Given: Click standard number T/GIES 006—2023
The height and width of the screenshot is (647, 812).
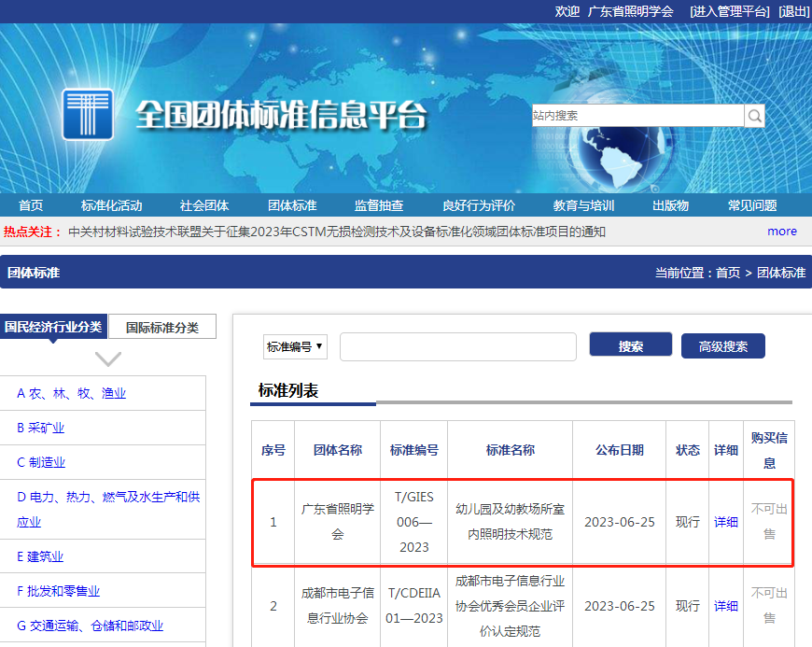Looking at the screenshot, I should click(x=414, y=522).
